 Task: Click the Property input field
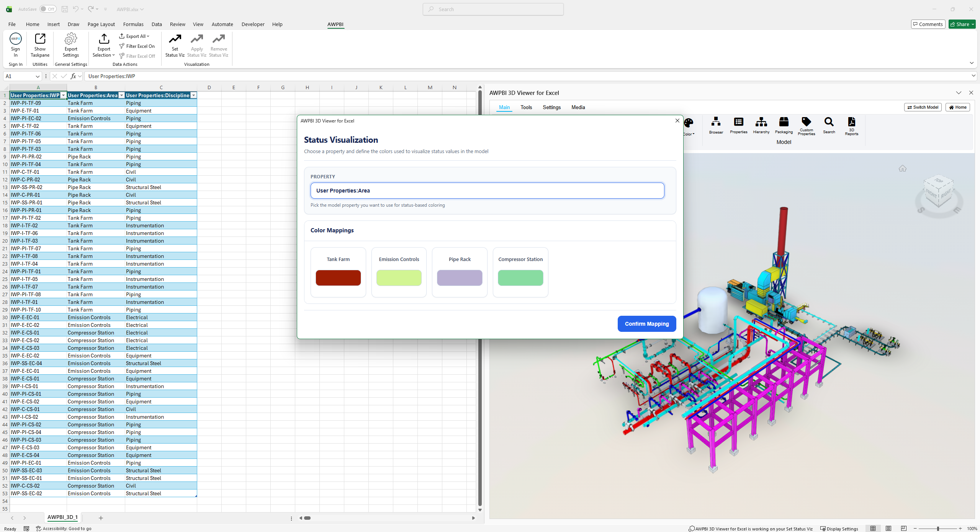click(487, 191)
